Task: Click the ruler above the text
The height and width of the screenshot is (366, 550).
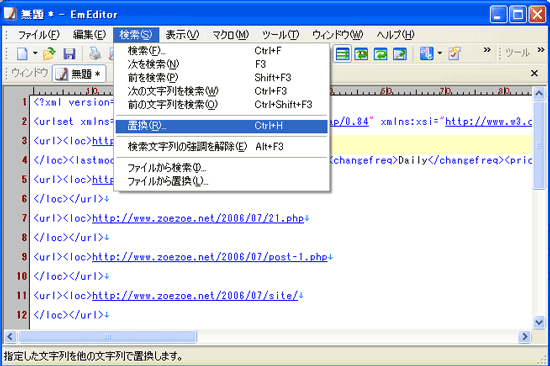Action: (281, 91)
